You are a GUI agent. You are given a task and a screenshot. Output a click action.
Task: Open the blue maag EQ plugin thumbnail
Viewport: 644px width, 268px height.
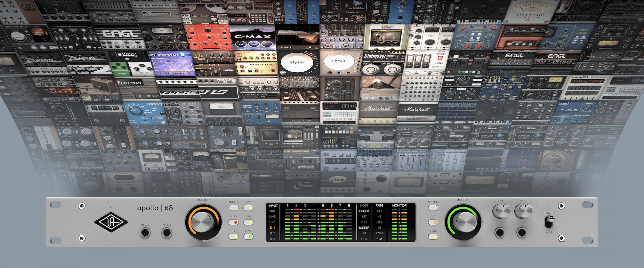pos(145,113)
